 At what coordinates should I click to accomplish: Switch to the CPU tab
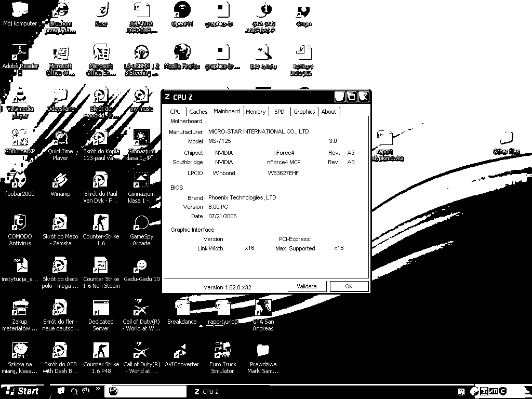pyautogui.click(x=176, y=112)
